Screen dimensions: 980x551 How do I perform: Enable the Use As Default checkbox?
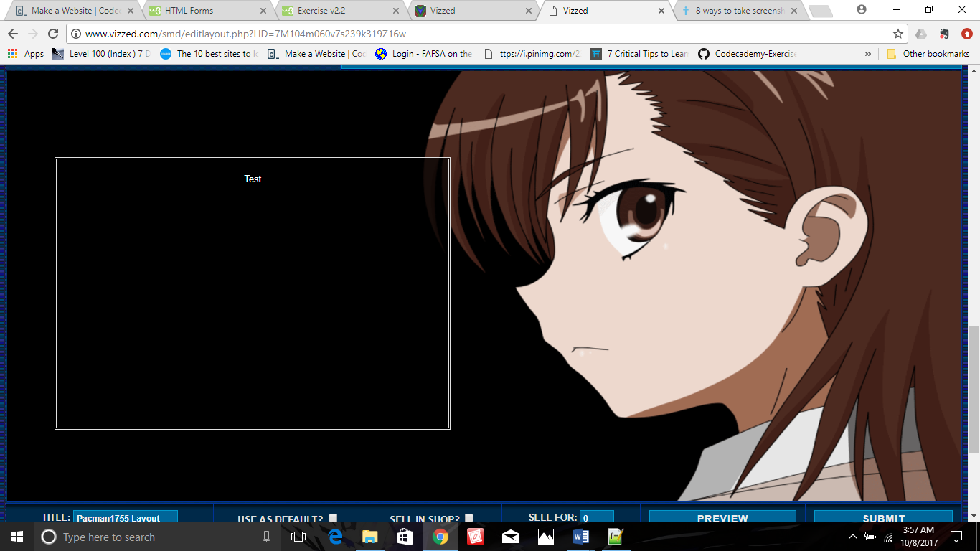point(333,518)
